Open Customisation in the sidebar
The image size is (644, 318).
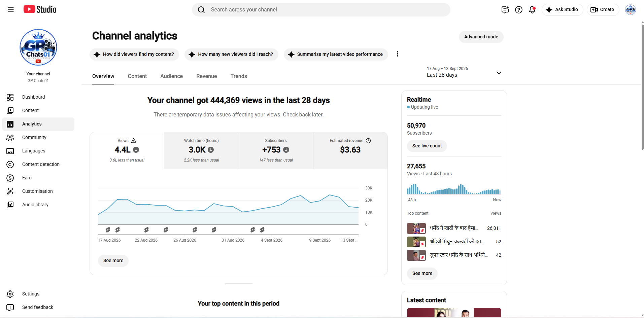tap(38, 191)
